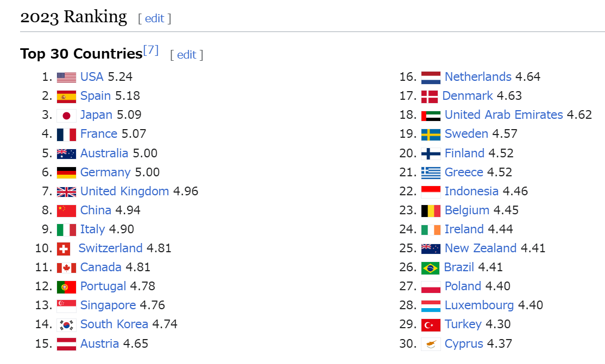This screenshot has width=605, height=364.
Task: Open the United Arab Emirates link
Action: 503,115
